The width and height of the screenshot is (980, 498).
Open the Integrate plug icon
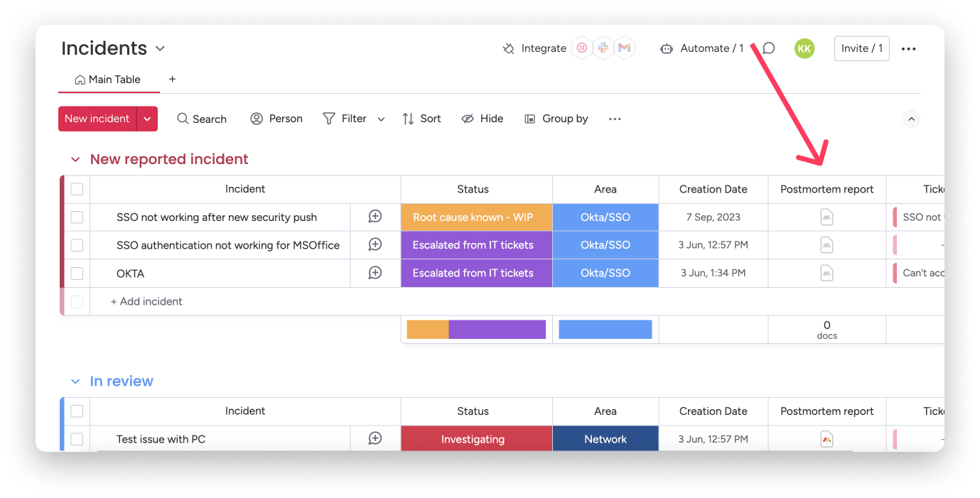pyautogui.click(x=508, y=48)
